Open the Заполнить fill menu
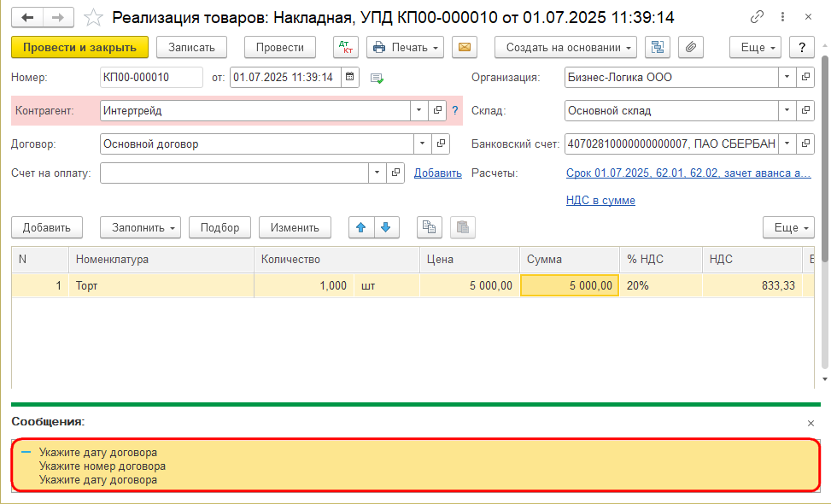This screenshot has height=504, width=831. [140, 227]
